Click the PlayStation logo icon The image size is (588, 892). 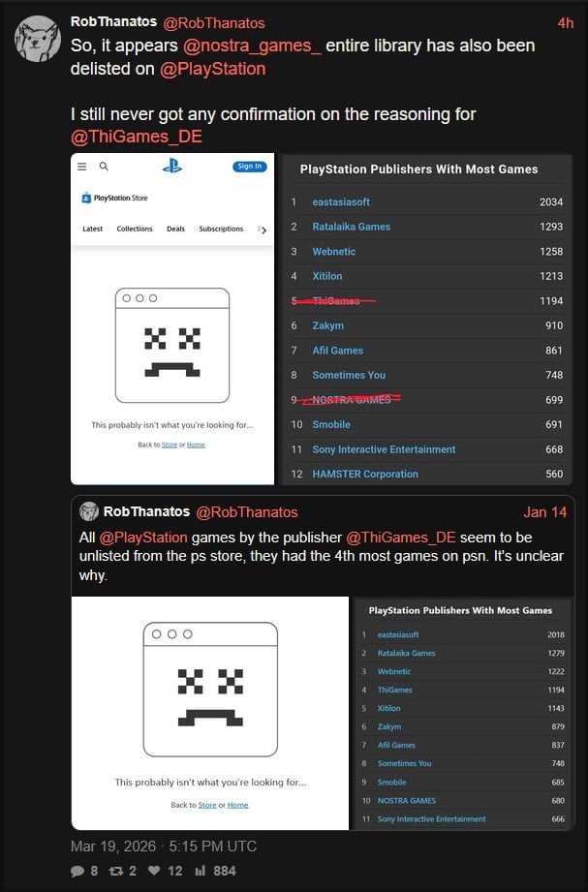tap(172, 166)
